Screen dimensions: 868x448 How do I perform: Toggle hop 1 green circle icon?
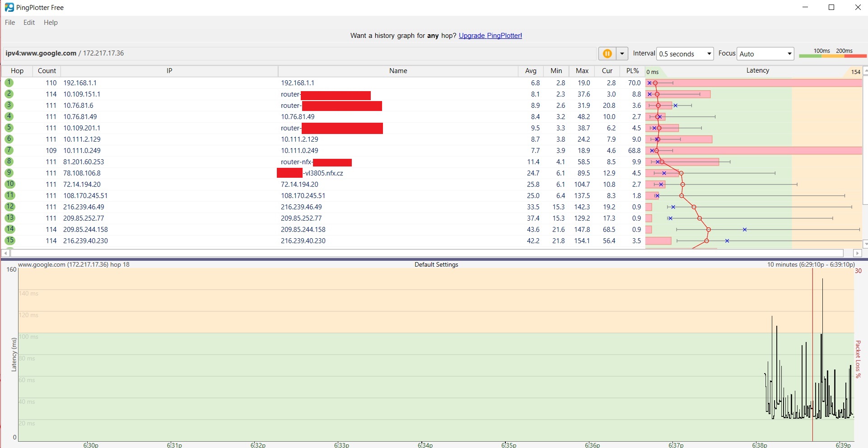(x=9, y=83)
